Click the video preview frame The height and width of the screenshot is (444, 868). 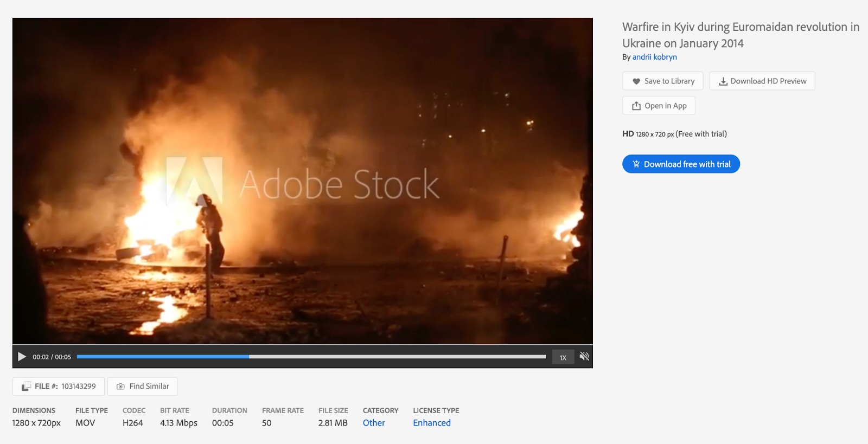[x=303, y=181]
